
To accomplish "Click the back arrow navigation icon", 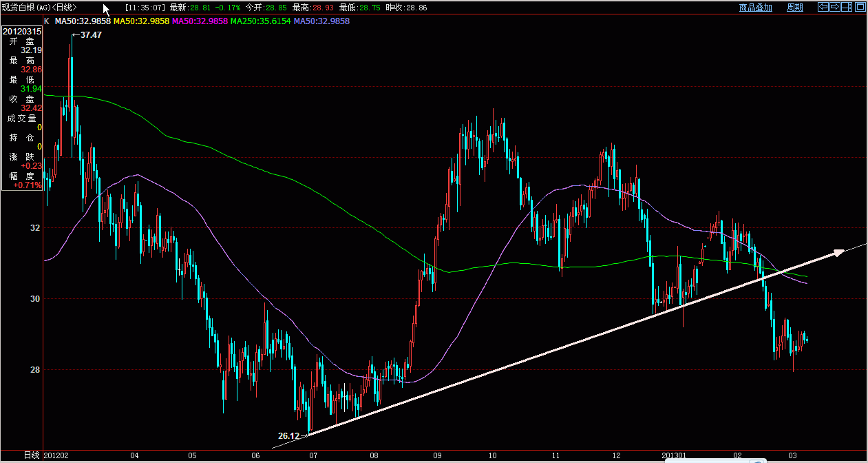I will pos(823,7).
